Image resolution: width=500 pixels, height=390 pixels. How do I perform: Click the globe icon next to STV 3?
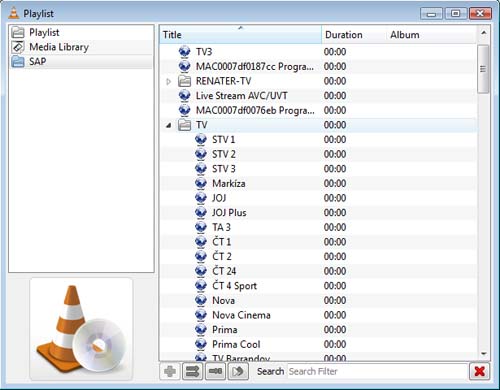point(201,169)
